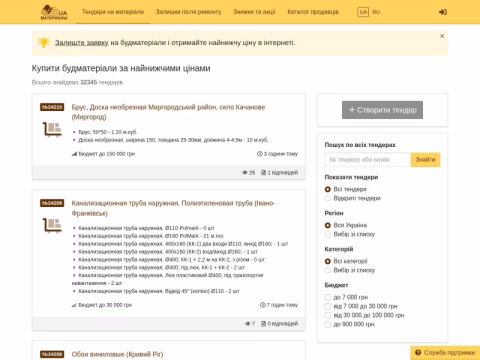Click the responses document icon for 0 відповідей
Image resolution: width=480 pixels, height=360 pixels.
pos(263,324)
